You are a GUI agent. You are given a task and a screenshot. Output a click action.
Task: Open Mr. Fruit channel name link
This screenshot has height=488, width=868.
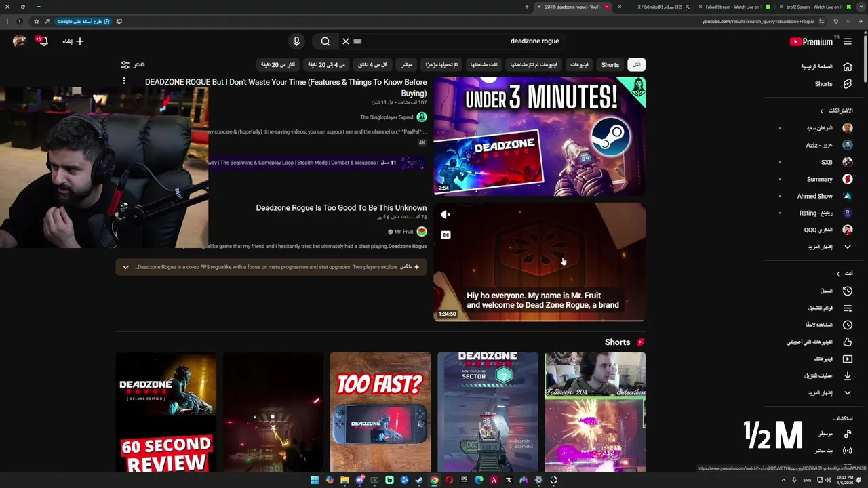[403, 232]
